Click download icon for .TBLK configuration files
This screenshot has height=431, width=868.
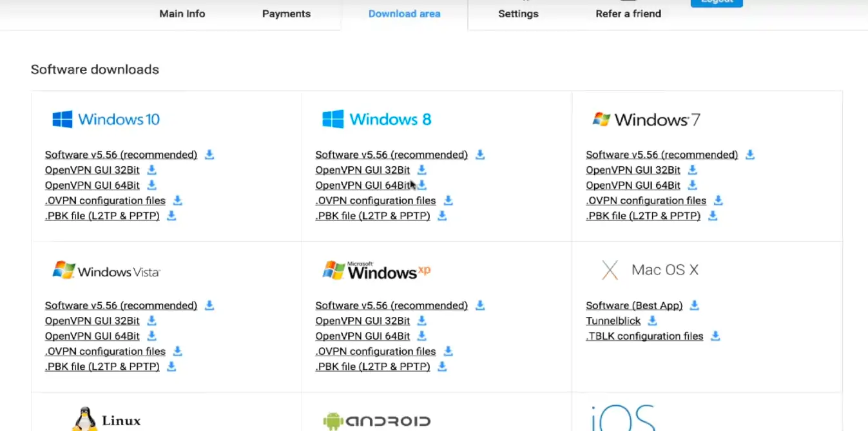point(715,336)
